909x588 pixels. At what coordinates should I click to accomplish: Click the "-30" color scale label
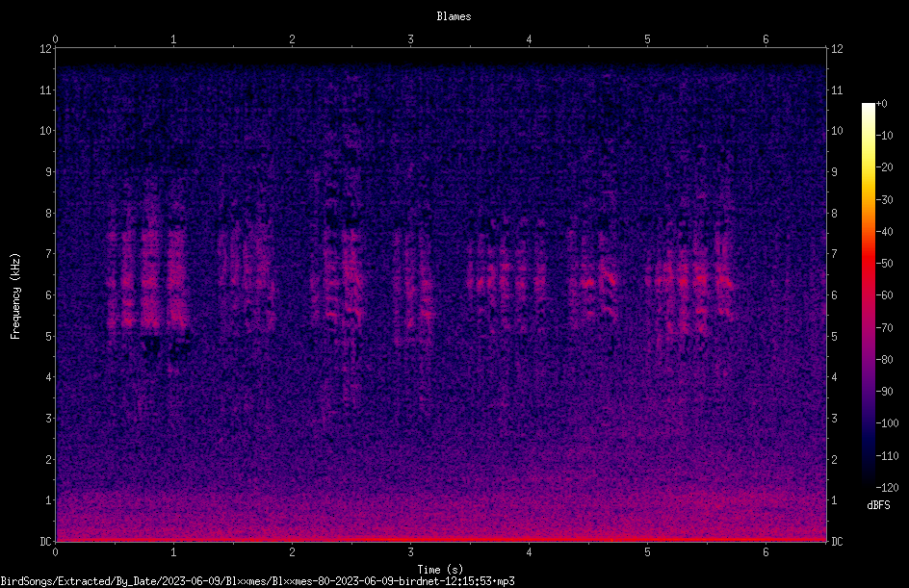click(x=884, y=200)
